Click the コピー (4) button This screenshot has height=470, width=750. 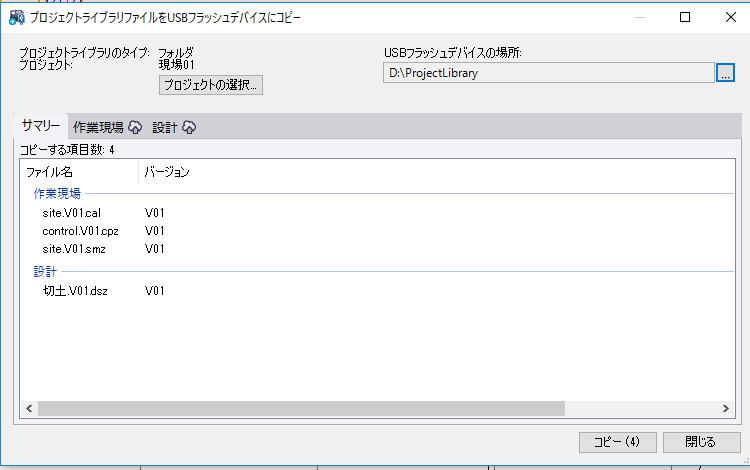tap(616, 442)
